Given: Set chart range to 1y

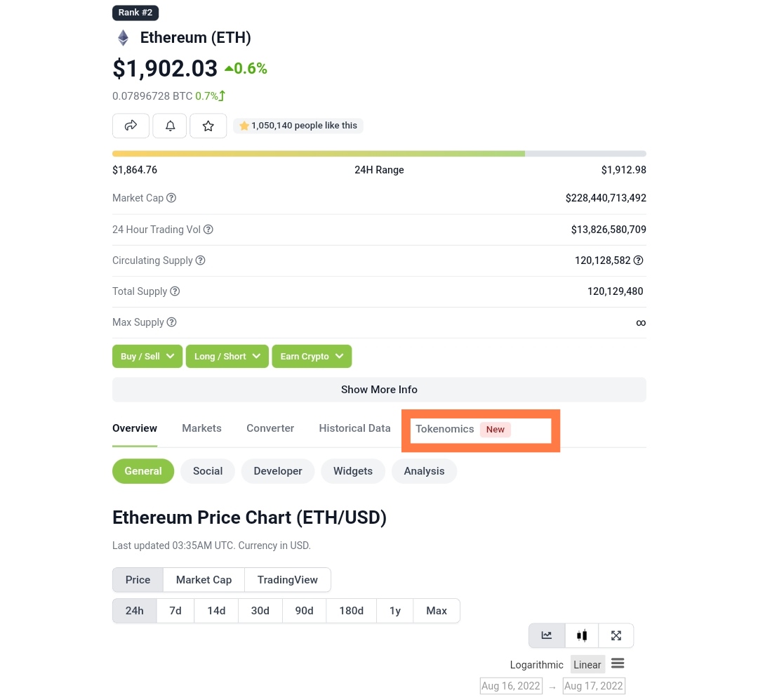Looking at the screenshot, I should pyautogui.click(x=395, y=611).
